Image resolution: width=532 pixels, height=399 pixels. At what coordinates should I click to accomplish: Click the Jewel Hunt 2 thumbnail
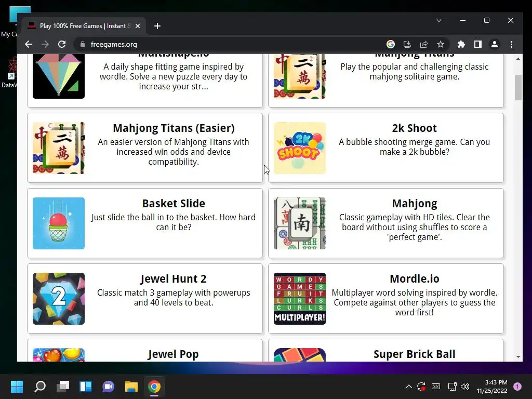tap(59, 299)
